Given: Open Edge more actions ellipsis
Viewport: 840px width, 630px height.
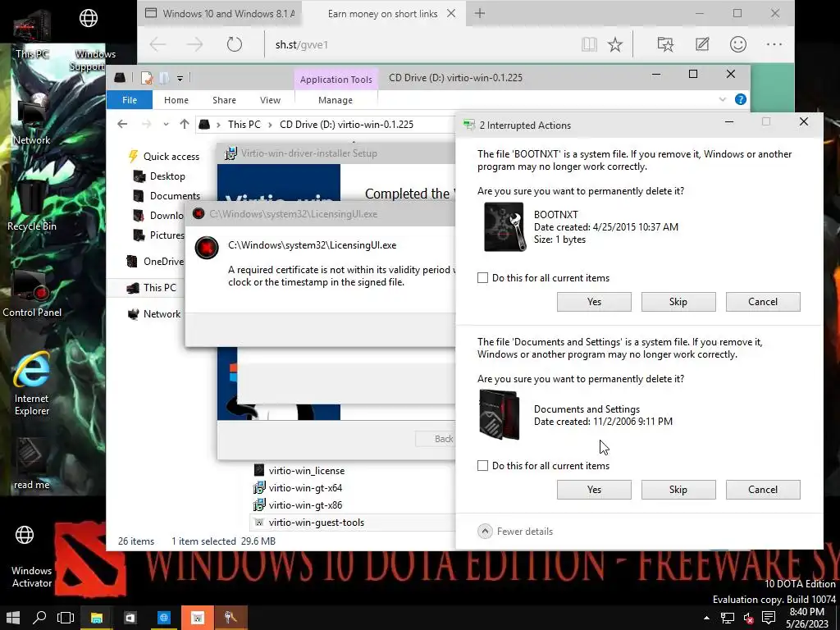Looking at the screenshot, I should point(774,44).
